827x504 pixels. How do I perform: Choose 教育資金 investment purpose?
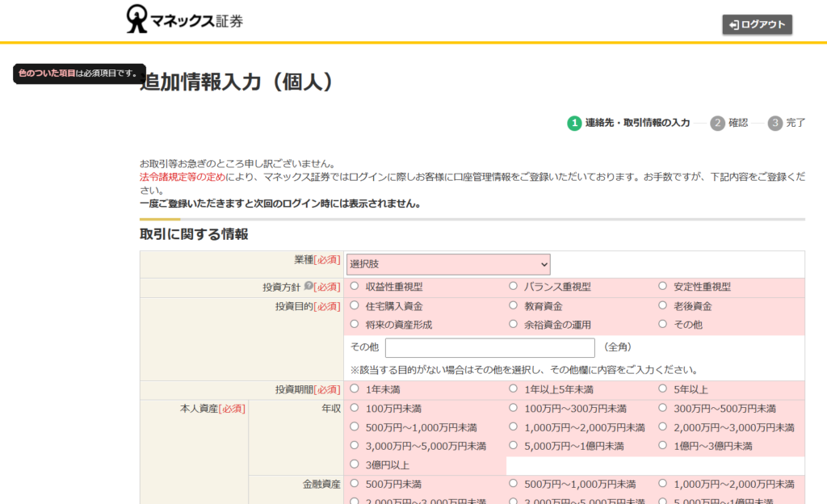(x=514, y=306)
